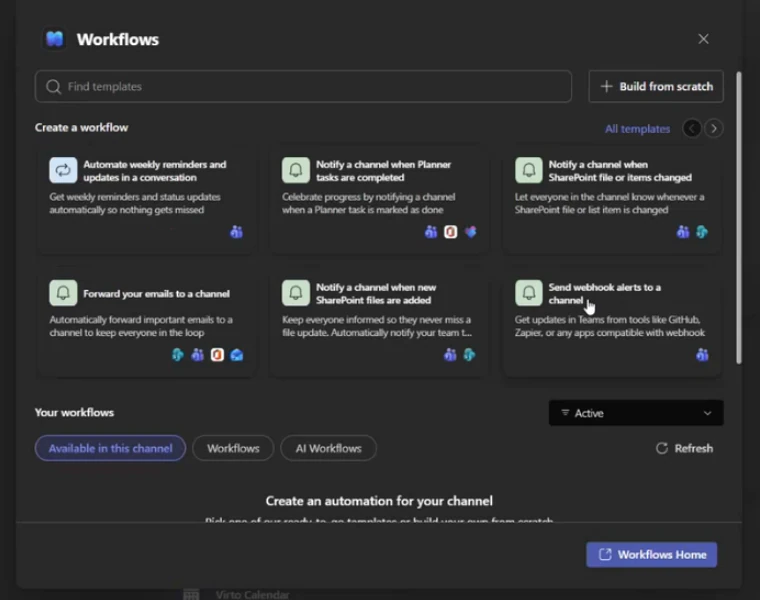
Task: Click the bell icon on Planner tasks completed card
Action: click(x=296, y=170)
